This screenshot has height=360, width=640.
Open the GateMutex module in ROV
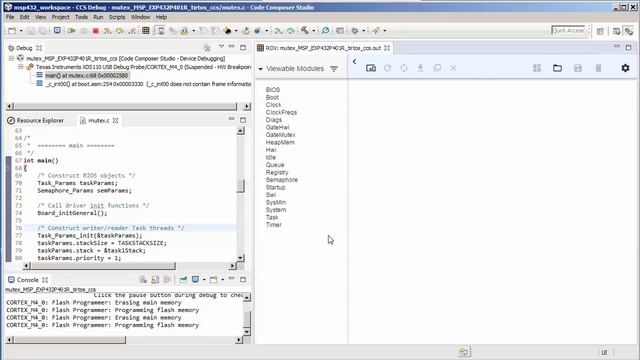pyautogui.click(x=280, y=135)
